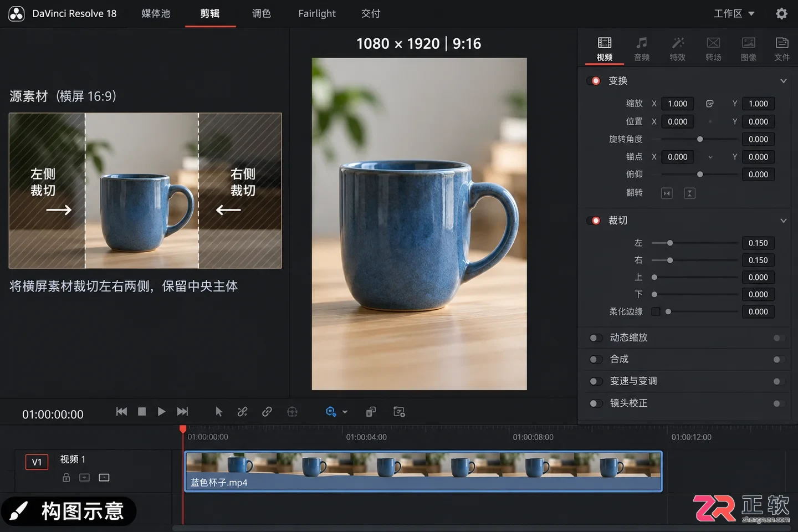
Task: Toggle the 变换 section on/off switch
Action: (594, 81)
